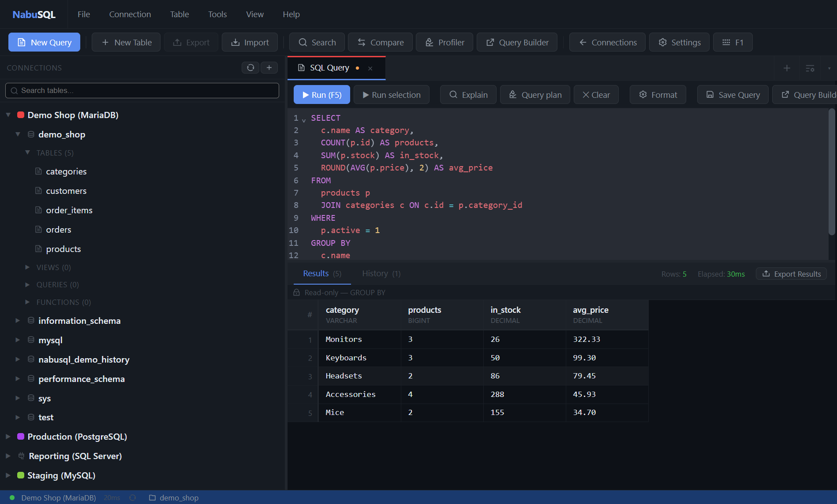Launch the Compare tool

tap(380, 42)
